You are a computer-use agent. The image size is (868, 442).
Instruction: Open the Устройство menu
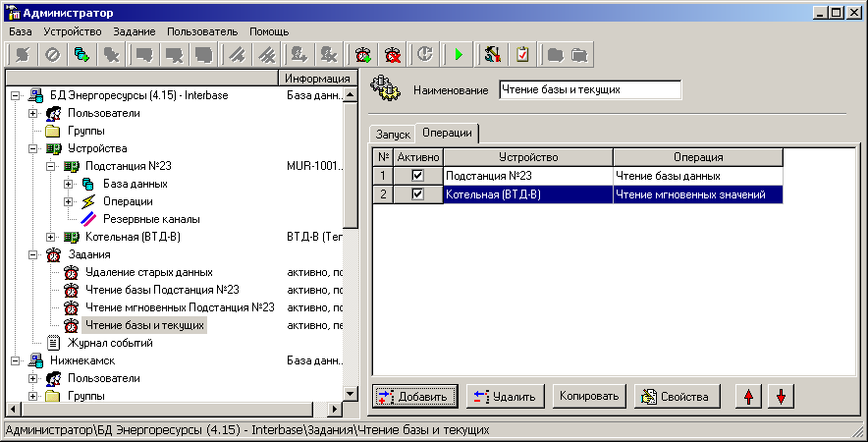coord(73,31)
